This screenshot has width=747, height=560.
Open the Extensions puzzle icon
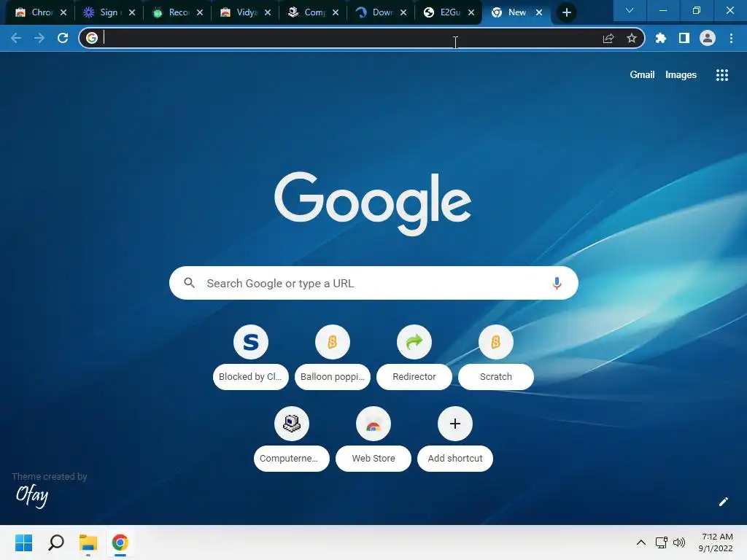[661, 38]
